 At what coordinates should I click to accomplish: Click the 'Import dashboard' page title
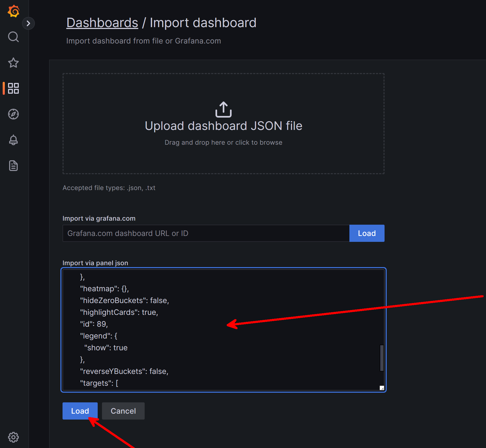(203, 23)
